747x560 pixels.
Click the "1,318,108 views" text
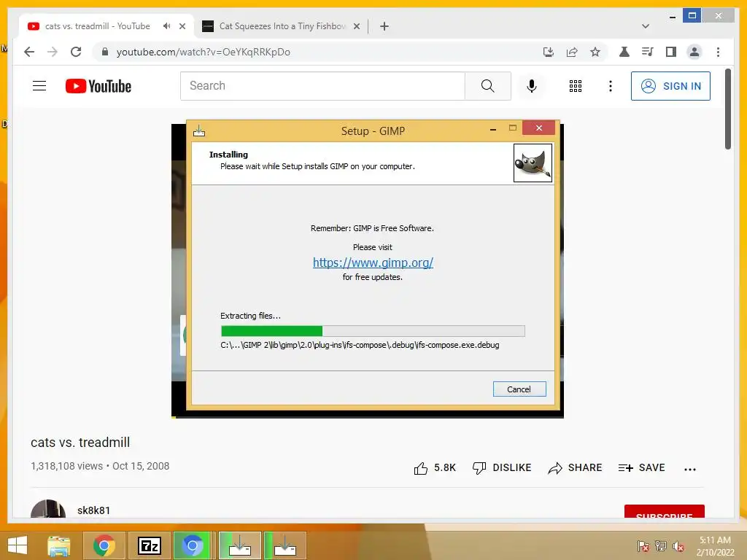66,466
